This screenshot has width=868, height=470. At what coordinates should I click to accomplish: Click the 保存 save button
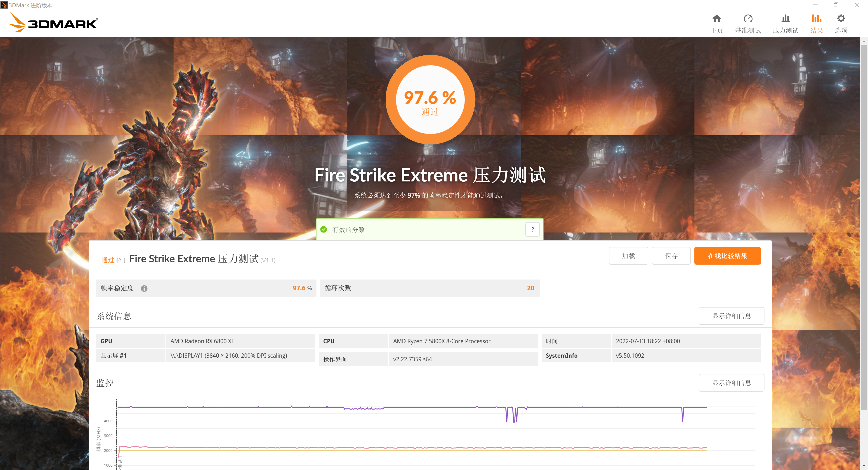click(x=671, y=256)
